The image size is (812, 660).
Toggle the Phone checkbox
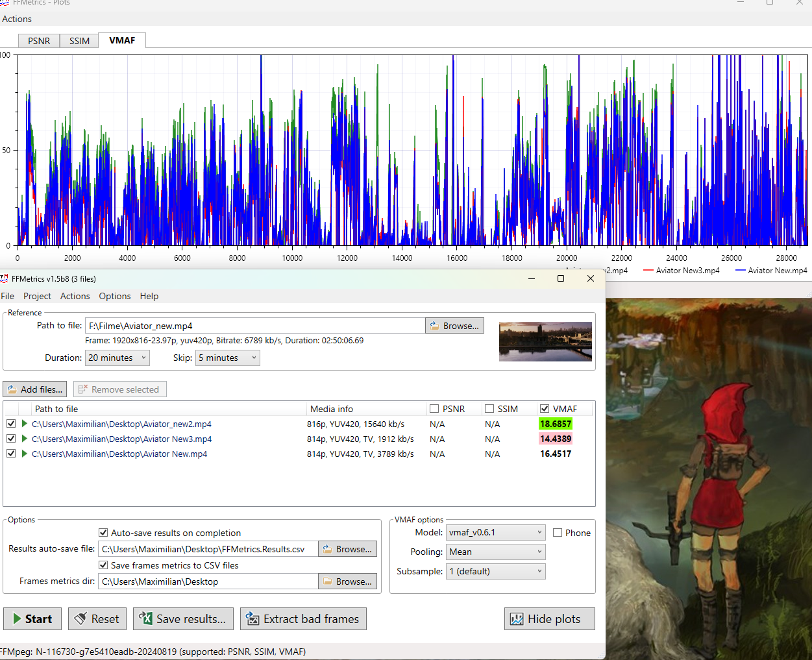(558, 533)
